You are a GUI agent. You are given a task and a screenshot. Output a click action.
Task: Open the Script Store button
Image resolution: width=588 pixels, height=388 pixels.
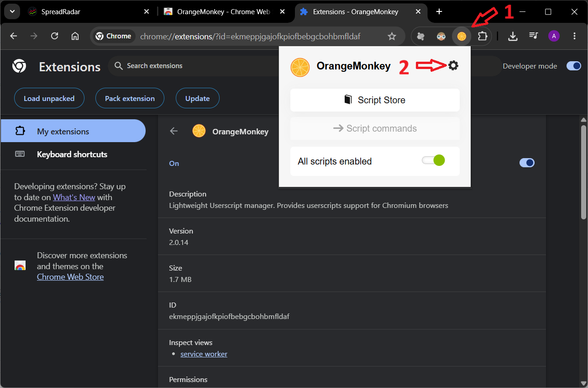375,100
